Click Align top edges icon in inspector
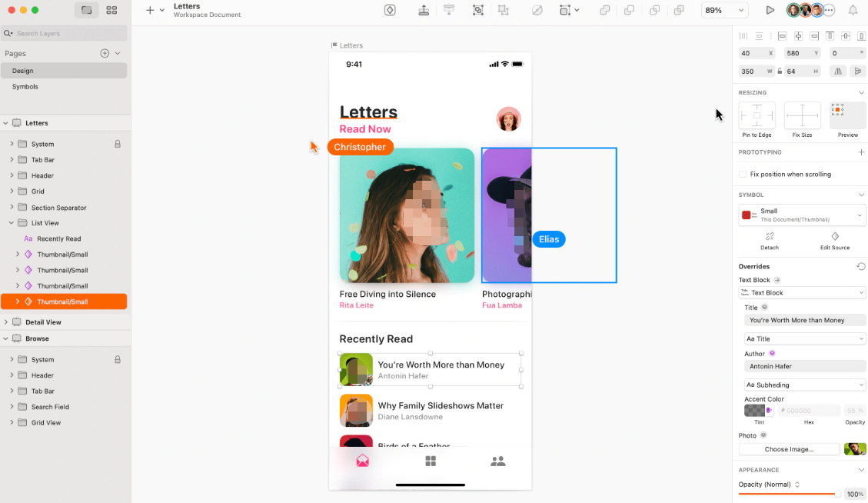Viewport: 868px width, 503px height. tap(830, 36)
